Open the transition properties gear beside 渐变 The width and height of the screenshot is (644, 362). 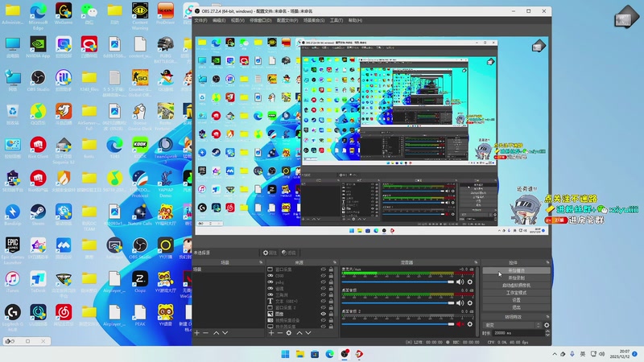(x=547, y=325)
